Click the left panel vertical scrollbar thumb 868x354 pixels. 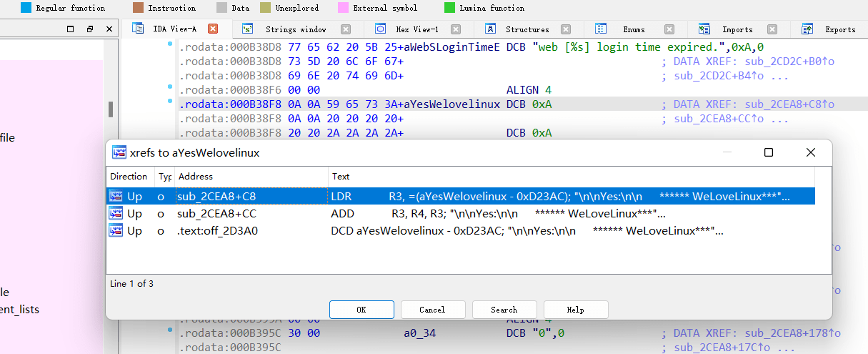point(110,109)
